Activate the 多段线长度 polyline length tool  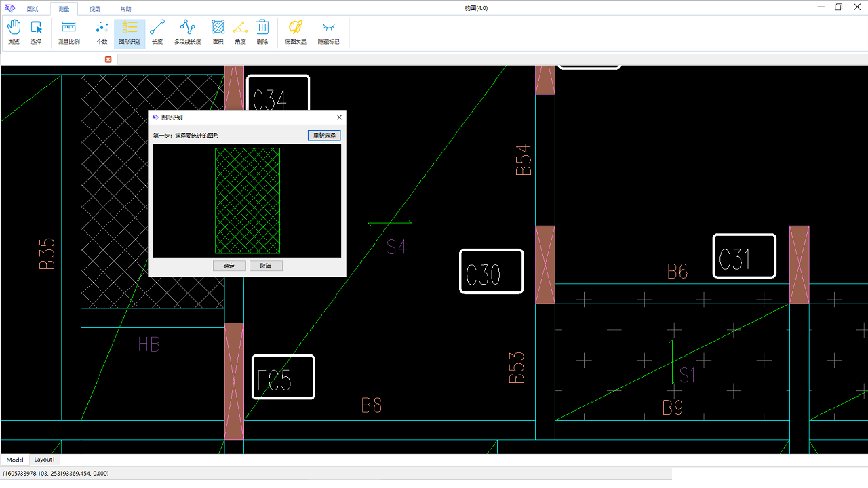click(x=186, y=32)
